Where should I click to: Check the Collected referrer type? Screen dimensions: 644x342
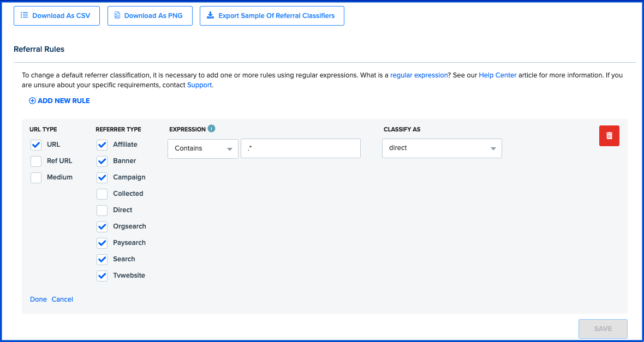102,194
